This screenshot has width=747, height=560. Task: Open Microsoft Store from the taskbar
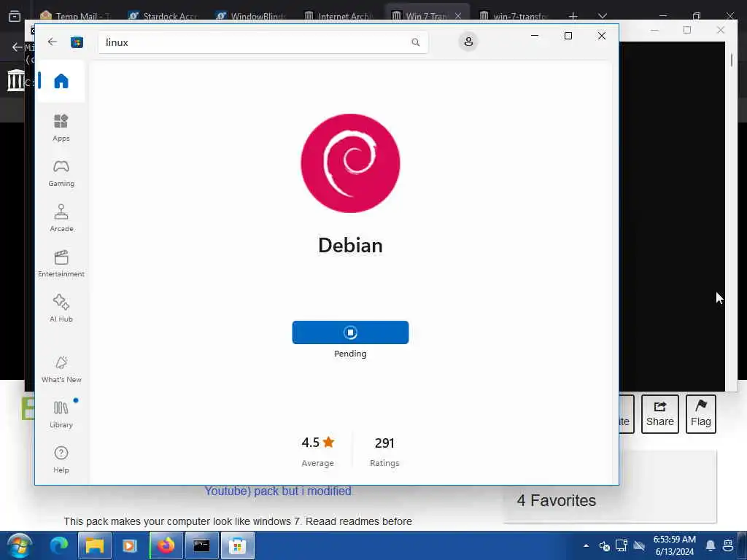pos(237,545)
